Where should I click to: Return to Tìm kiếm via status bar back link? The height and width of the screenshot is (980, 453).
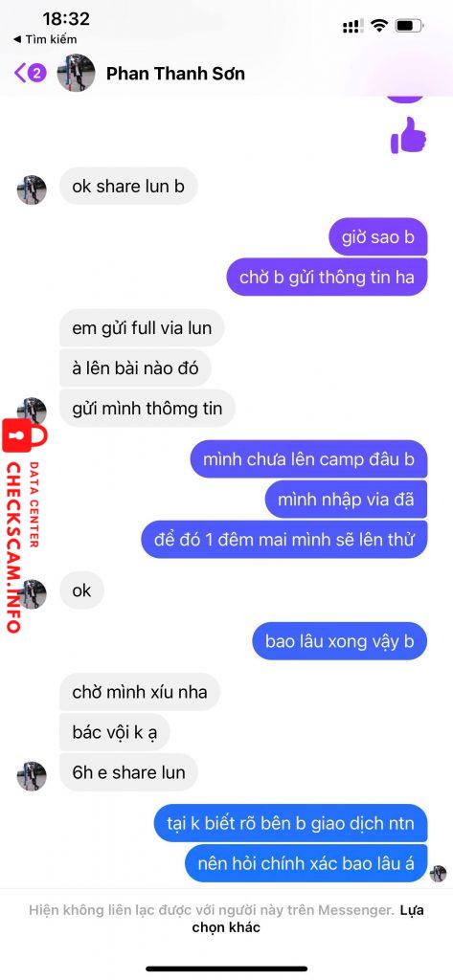(45, 39)
